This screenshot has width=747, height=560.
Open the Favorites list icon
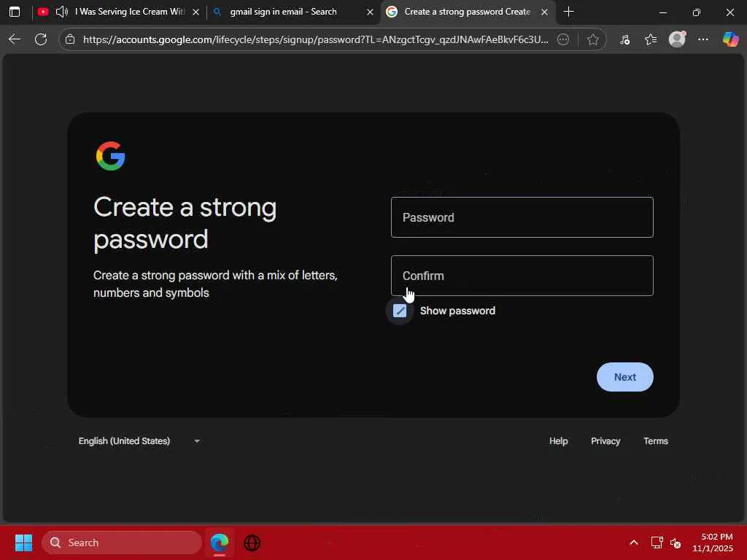point(651,39)
